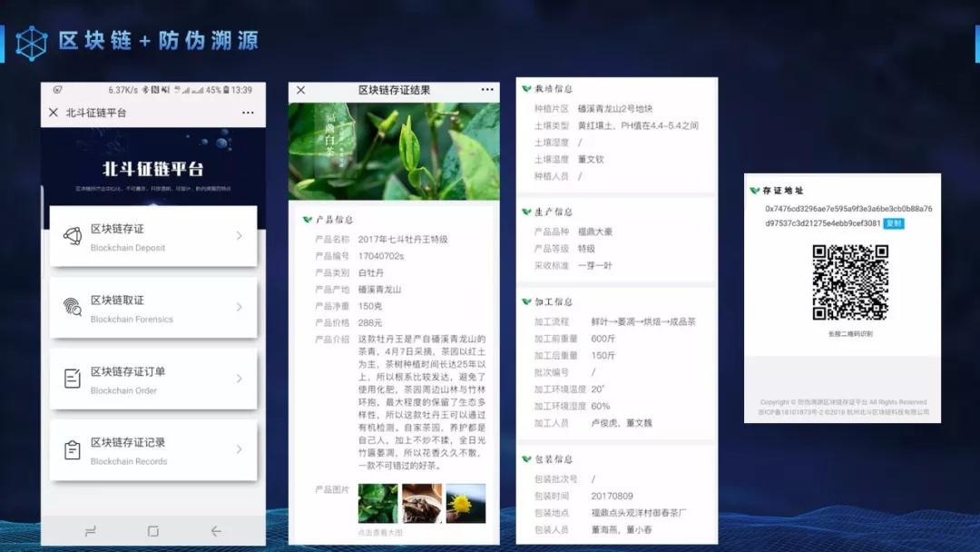Click the 区块链存证 title text
This screenshot has width=980, height=552.
pos(117,229)
